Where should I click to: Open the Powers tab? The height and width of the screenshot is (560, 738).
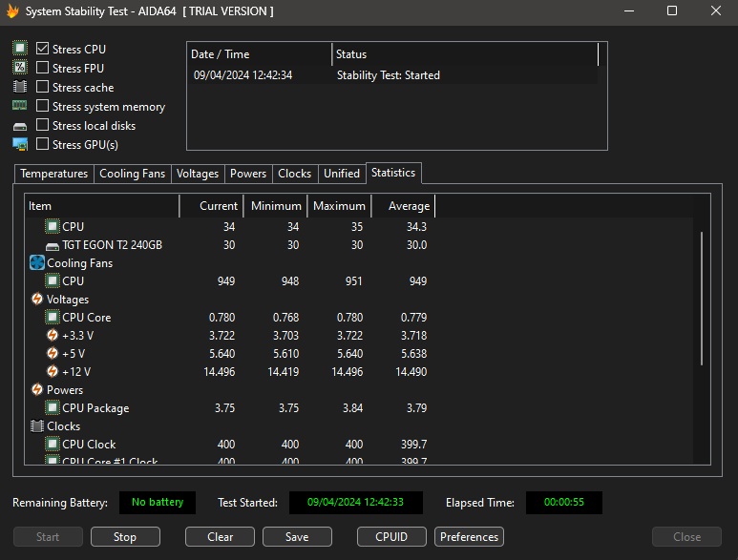click(x=248, y=174)
